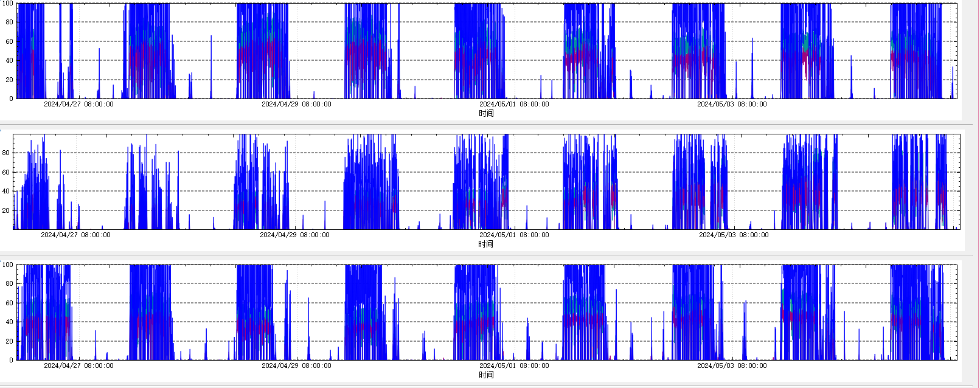
Task: Click the 20 y-axis label on bottom chart
Action: click(x=9, y=341)
